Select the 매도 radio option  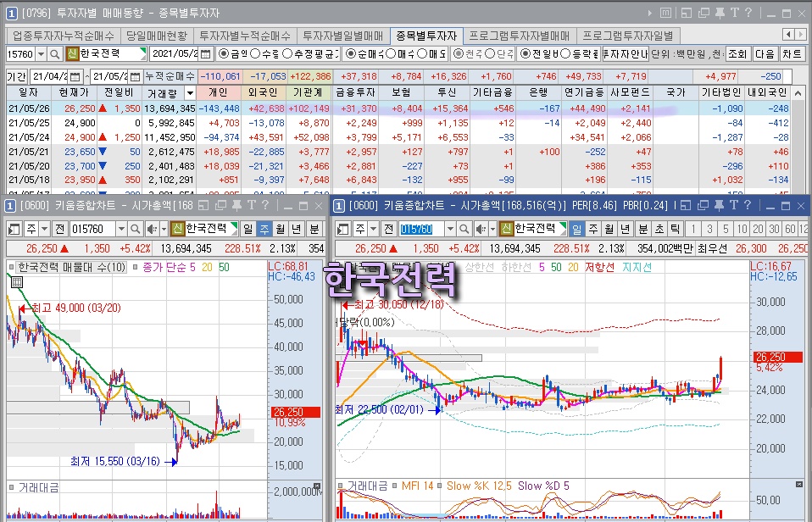[423, 54]
